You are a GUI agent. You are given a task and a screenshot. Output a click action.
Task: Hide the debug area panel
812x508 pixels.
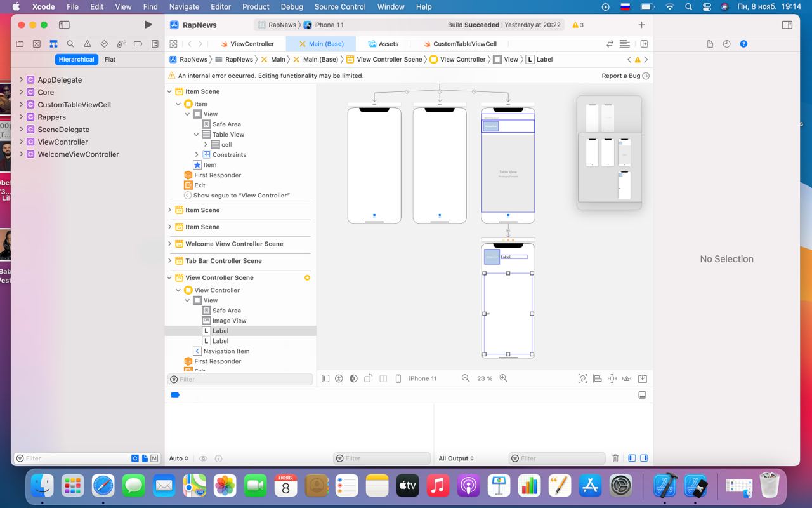tap(642, 395)
